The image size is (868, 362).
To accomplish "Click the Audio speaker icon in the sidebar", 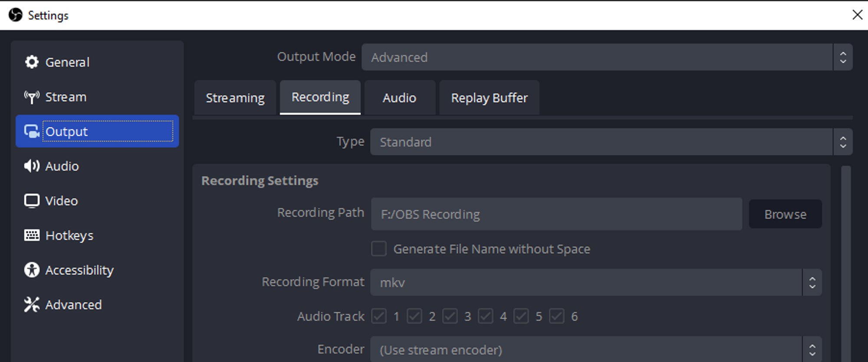I will 32,166.
